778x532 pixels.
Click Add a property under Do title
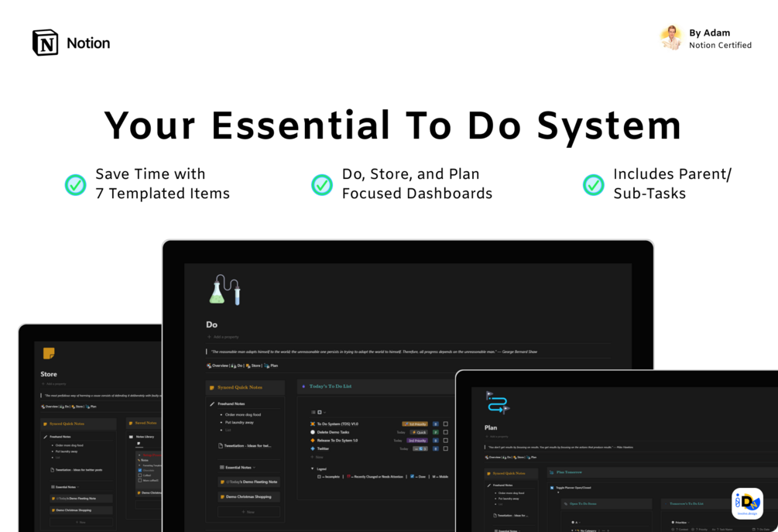pos(223,337)
